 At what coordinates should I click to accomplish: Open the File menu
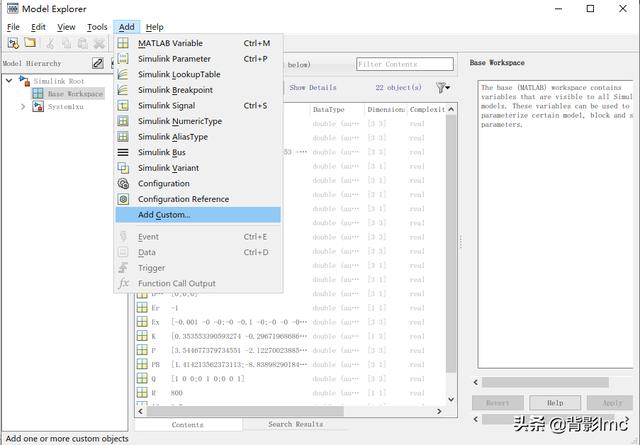[13, 27]
